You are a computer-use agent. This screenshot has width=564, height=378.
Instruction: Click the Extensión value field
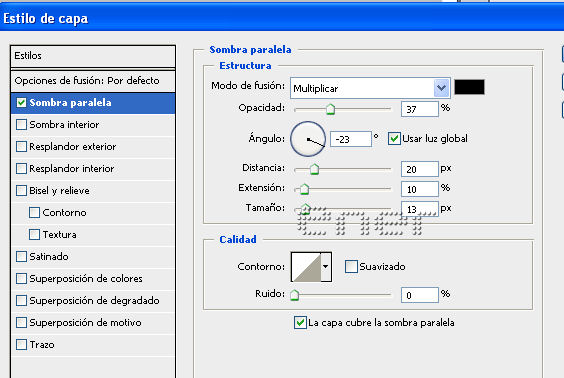coord(420,189)
